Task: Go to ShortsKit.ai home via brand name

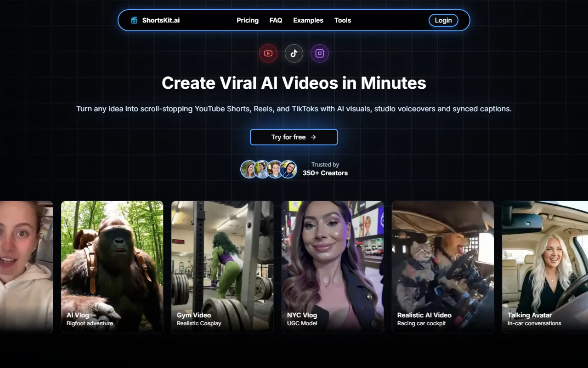Action: (161, 20)
